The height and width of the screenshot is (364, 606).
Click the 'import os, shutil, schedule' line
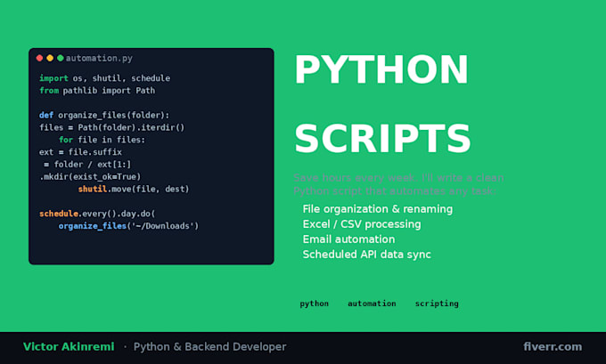pyautogui.click(x=105, y=78)
